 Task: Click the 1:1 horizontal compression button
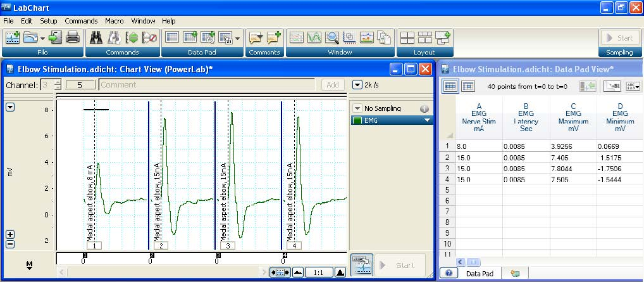point(318,272)
